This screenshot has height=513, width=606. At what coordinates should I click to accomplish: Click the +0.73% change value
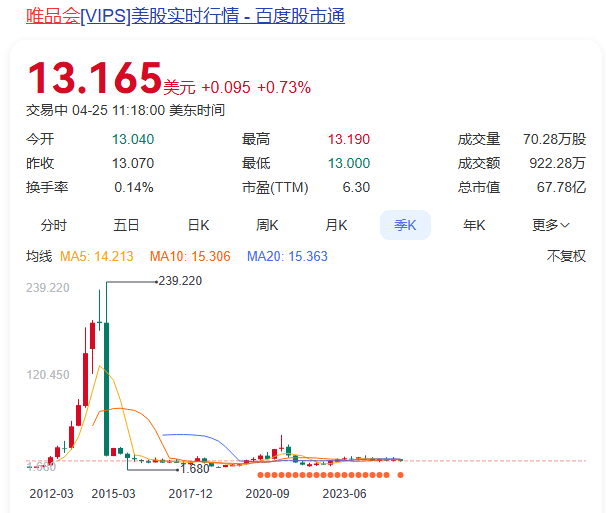pos(284,88)
